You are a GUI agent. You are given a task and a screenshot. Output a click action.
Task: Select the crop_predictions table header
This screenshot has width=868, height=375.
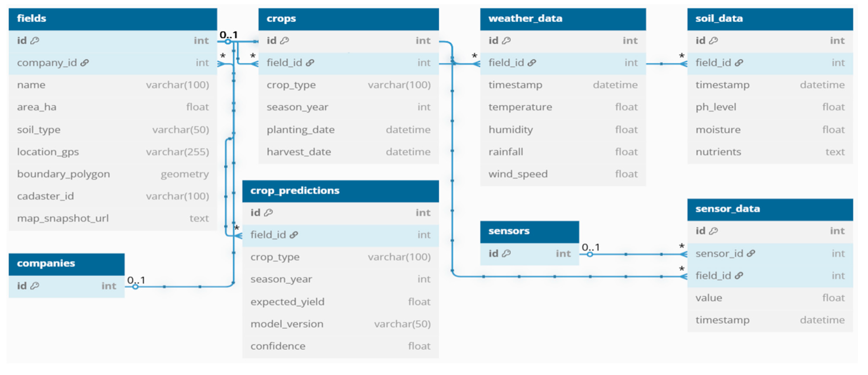pos(340,191)
